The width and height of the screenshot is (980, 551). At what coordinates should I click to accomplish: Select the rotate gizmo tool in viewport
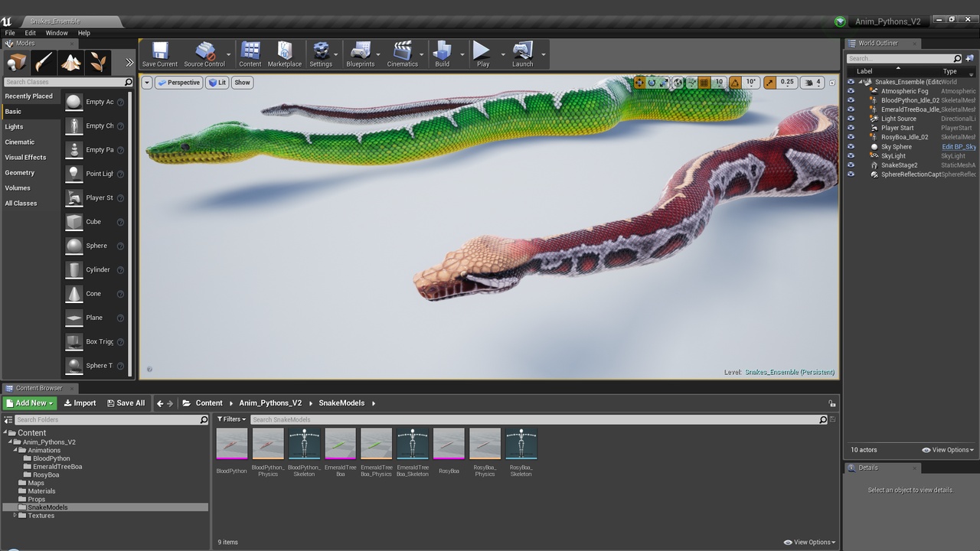point(652,83)
